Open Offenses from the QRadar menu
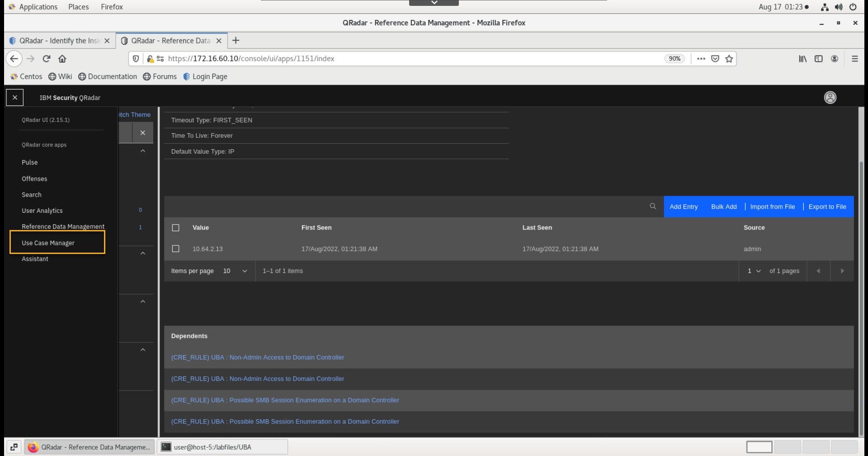Screen dimensions: 868x456 [x=34, y=179]
